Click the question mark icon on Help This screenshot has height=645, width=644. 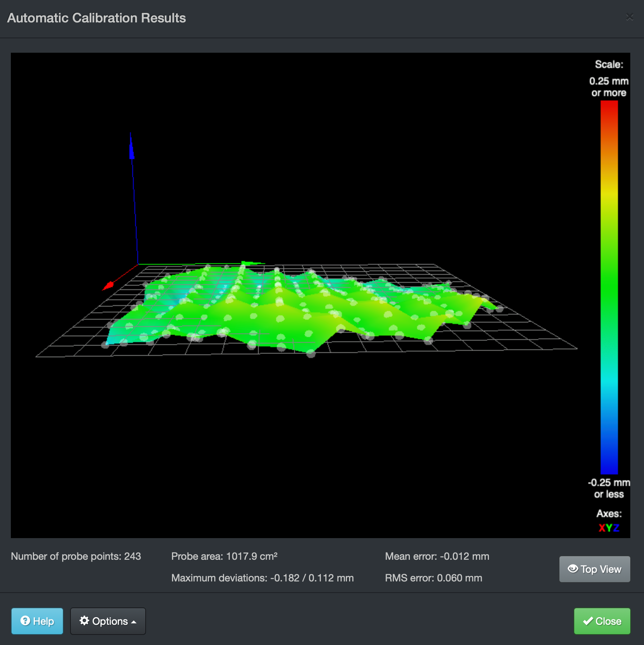point(25,621)
